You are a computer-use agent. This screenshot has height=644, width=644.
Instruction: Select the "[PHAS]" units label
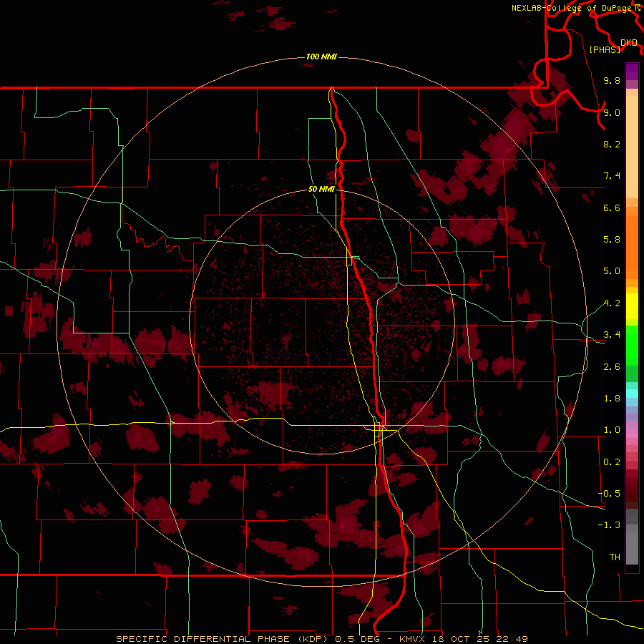pyautogui.click(x=605, y=50)
